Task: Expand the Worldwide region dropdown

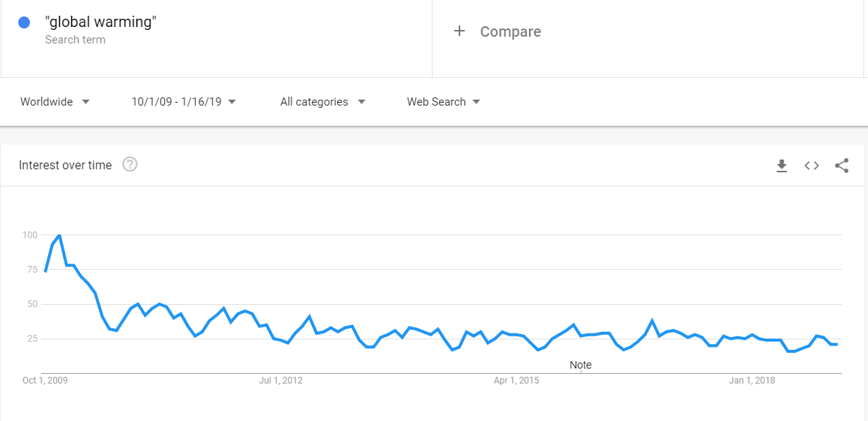Action: 55,102
